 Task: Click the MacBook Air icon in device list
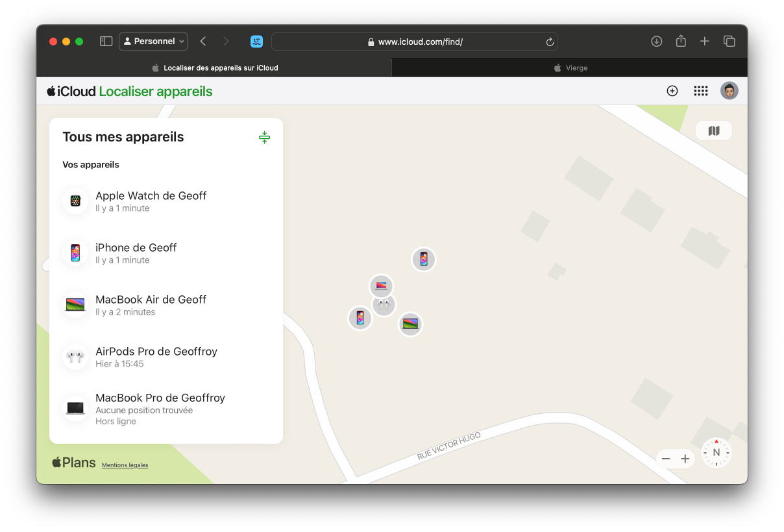(75, 305)
